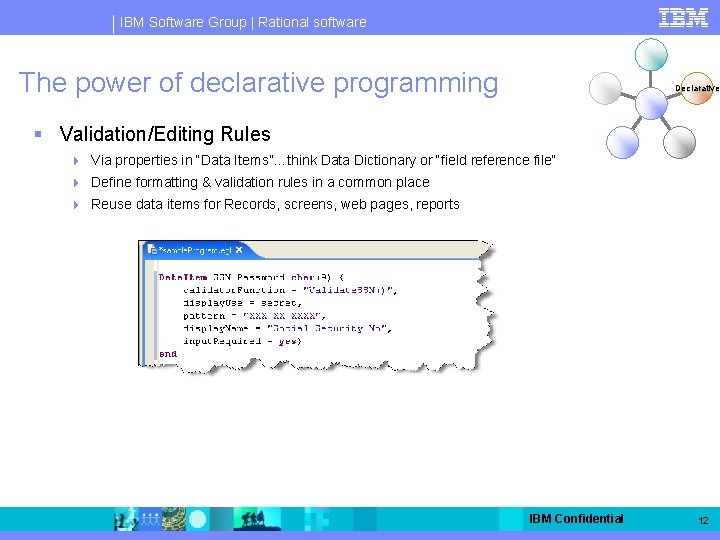Click the IBM logo in the header
720x540 pixels.
click(683, 18)
